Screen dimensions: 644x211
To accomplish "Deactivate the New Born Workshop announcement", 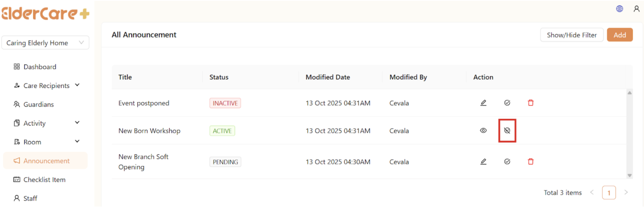I will pyautogui.click(x=507, y=131).
